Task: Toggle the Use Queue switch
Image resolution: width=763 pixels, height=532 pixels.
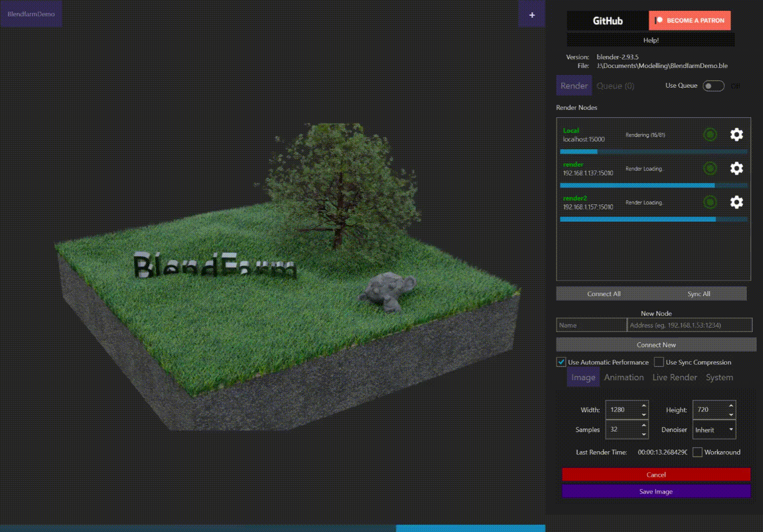Action: [713, 86]
